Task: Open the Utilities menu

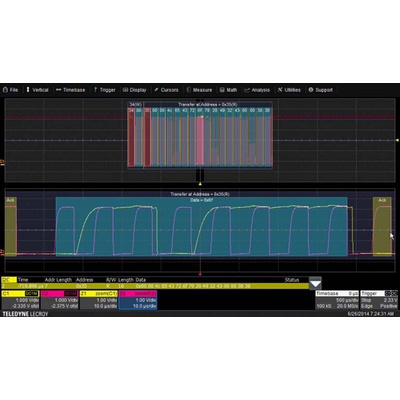Action: [x=289, y=90]
